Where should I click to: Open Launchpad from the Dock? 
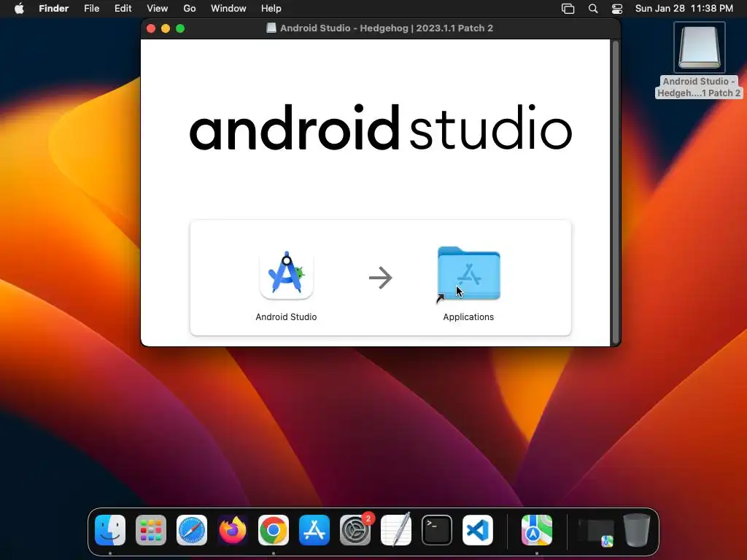151,530
